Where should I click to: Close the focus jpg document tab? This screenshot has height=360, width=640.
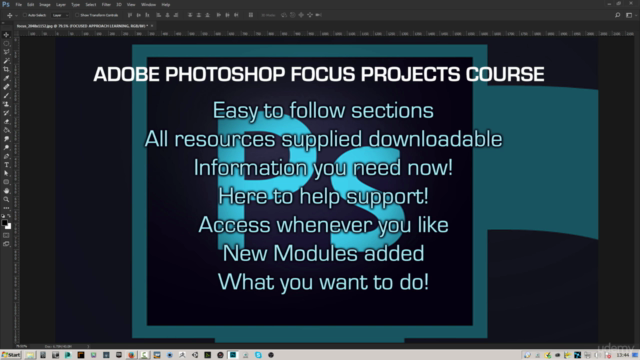click(x=152, y=26)
